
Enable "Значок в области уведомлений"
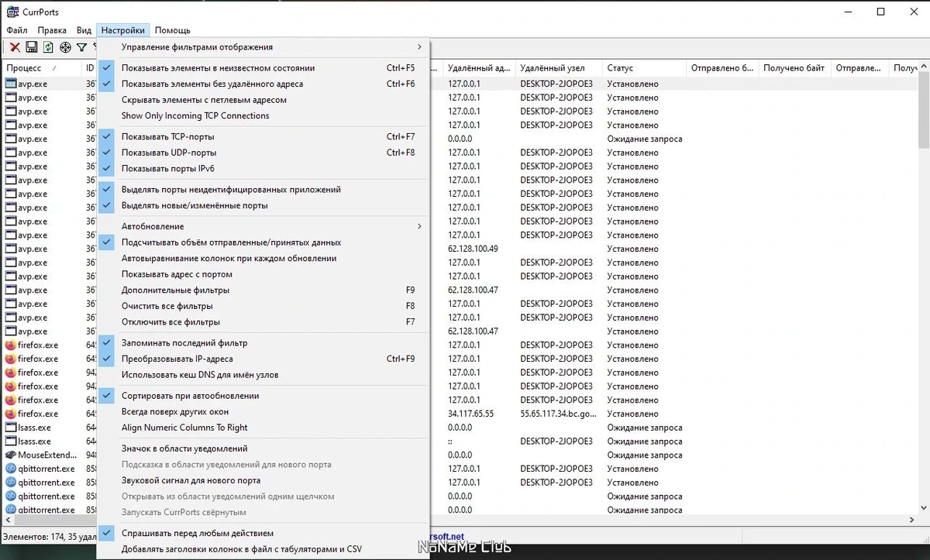click(263, 448)
